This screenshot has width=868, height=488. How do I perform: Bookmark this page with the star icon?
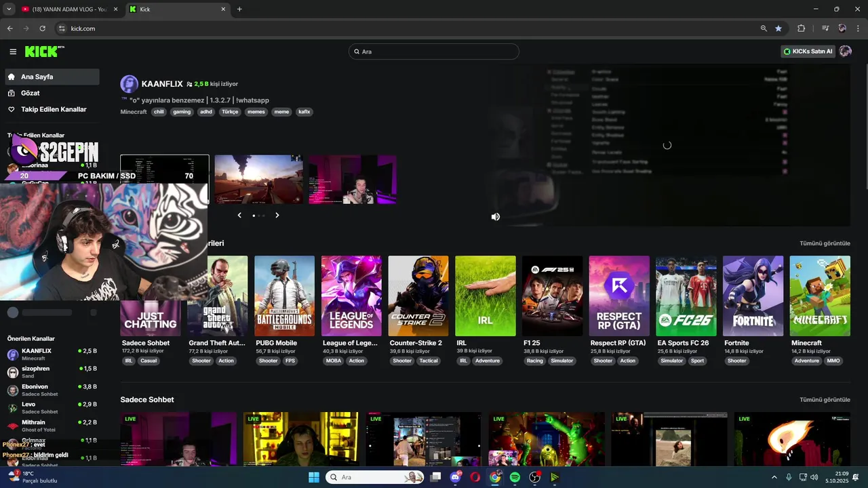[778, 28]
